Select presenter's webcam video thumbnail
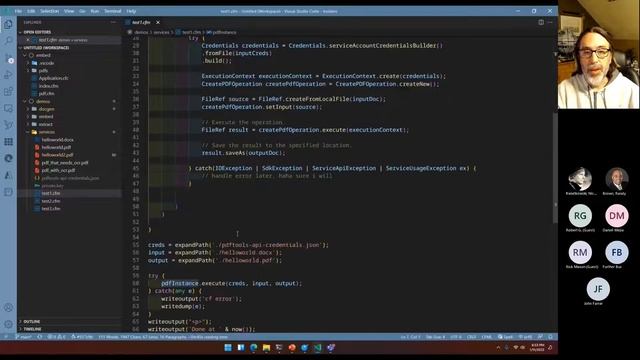 (x=598, y=55)
